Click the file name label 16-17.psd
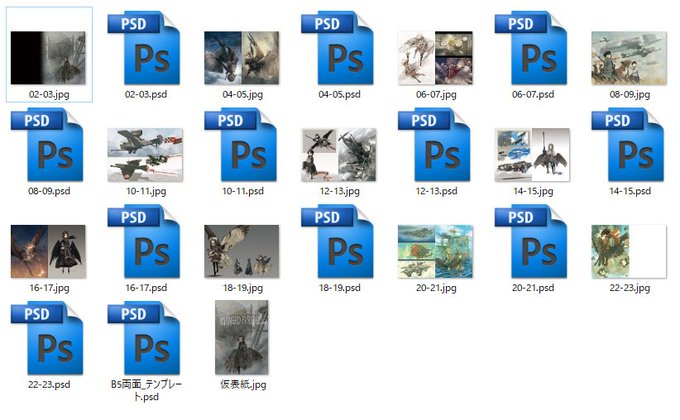This screenshot has width=680, height=420. coord(146,288)
